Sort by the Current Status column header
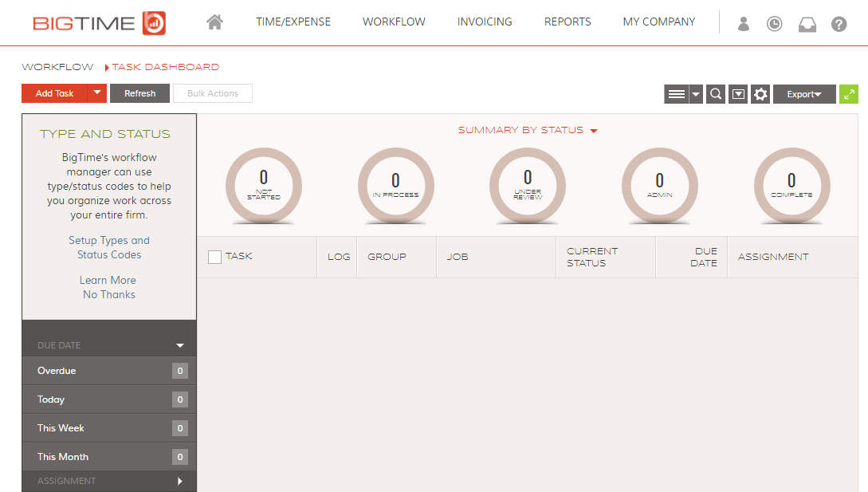The width and height of the screenshot is (868, 492). tap(592, 257)
